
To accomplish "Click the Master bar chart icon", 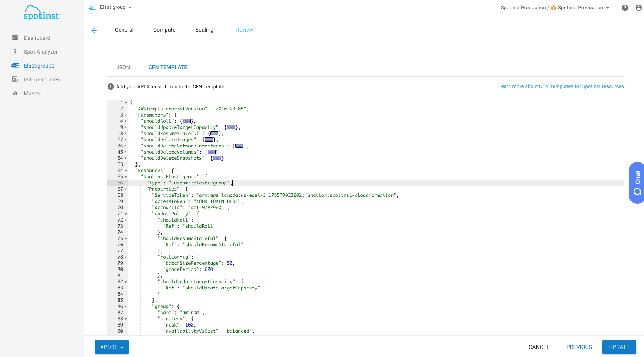I will coord(15,93).
